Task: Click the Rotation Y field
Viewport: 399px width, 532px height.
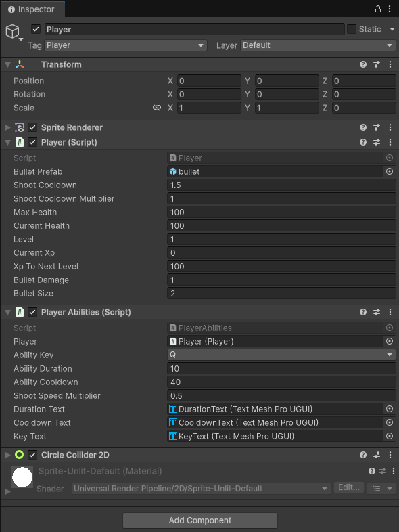Action: tap(287, 94)
